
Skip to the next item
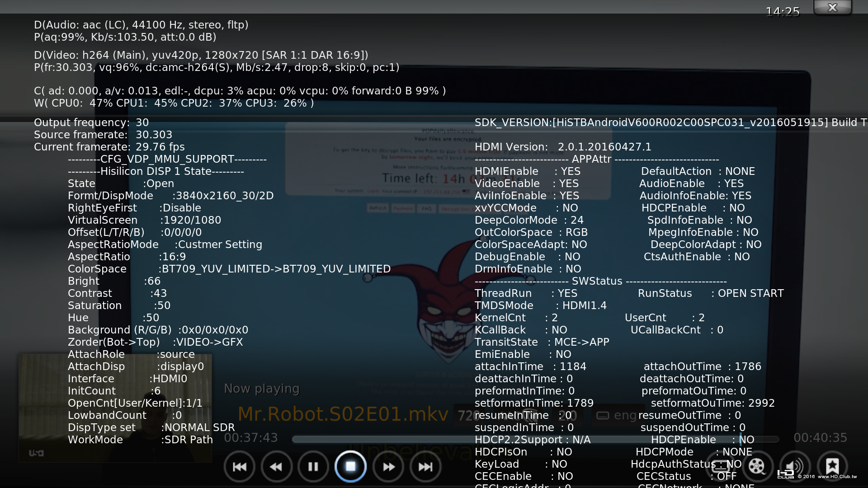click(425, 466)
